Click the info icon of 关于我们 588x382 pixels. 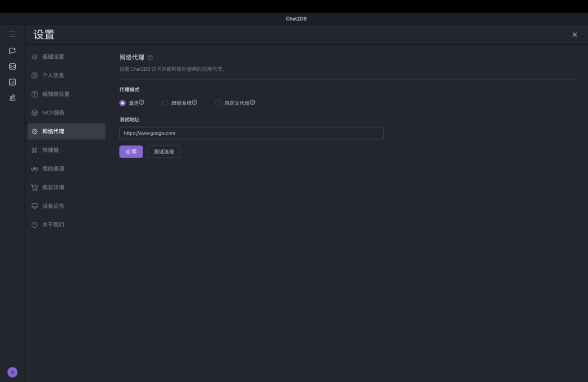(34, 225)
